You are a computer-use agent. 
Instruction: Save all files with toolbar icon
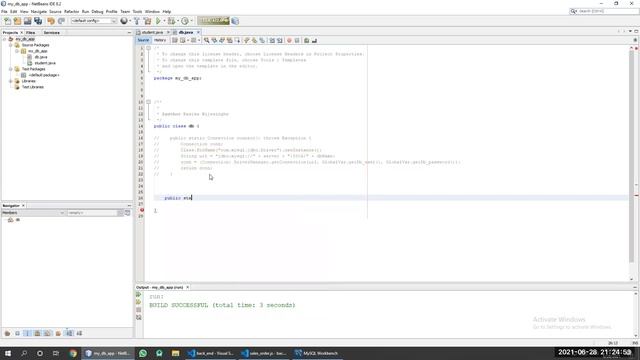pos(38,21)
